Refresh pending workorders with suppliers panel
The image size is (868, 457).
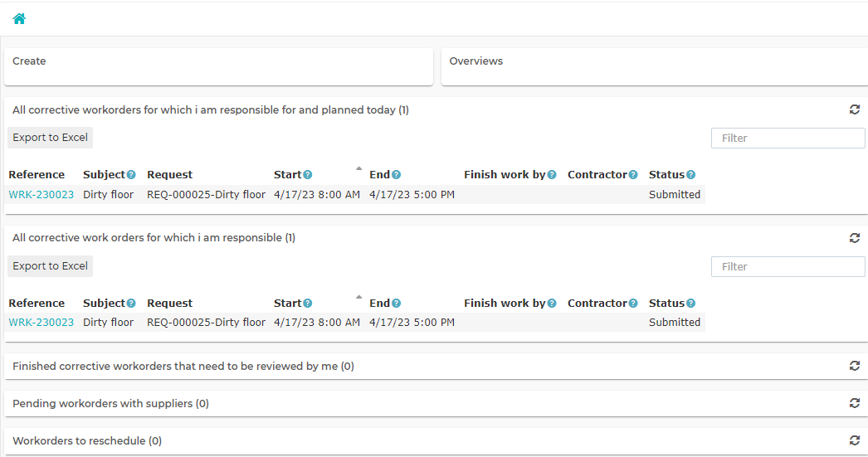855,403
